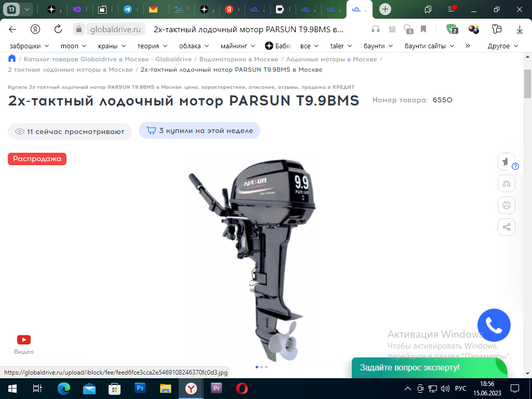This screenshot has height=399, width=532.
Task: Switch to the red Yandex tab
Action: click(229, 9)
